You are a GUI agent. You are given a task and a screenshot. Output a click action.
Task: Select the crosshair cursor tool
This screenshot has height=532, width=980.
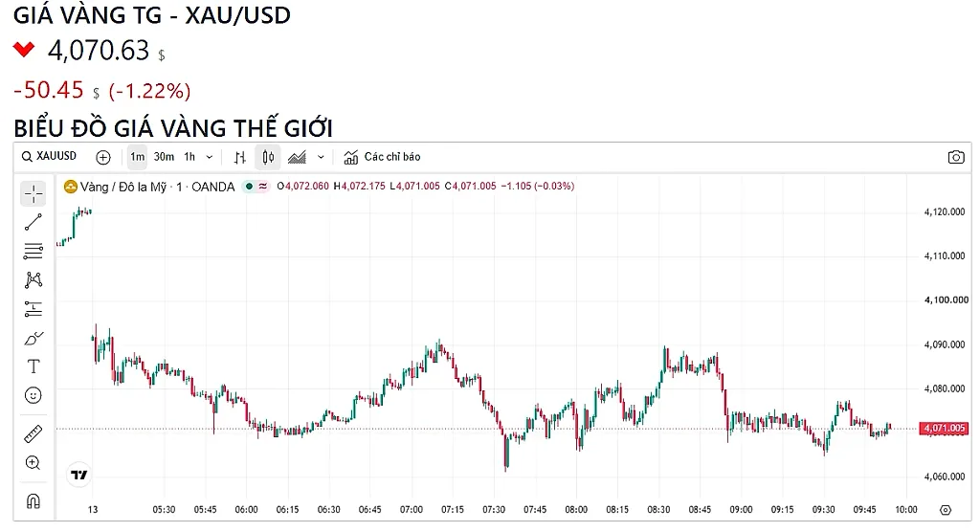[x=33, y=194]
